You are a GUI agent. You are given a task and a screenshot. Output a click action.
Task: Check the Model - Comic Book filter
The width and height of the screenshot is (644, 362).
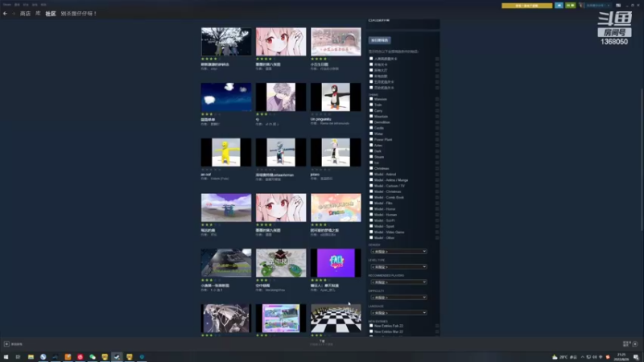(x=371, y=197)
